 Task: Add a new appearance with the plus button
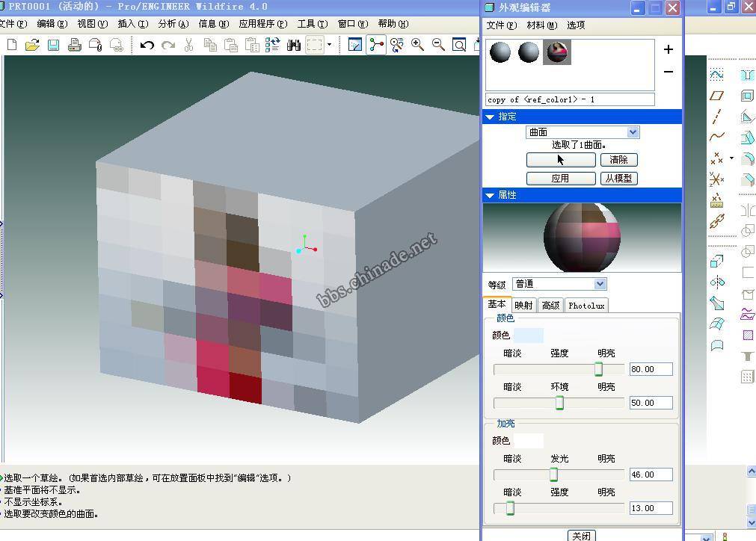click(668, 50)
